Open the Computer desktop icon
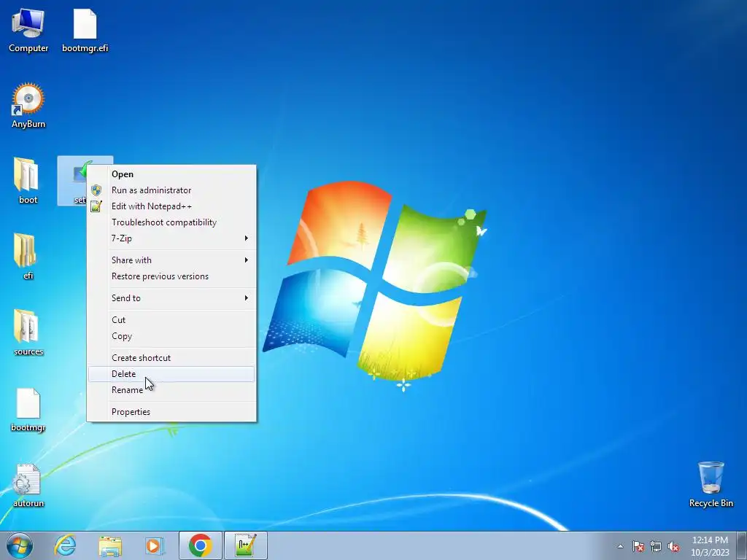 (x=28, y=31)
